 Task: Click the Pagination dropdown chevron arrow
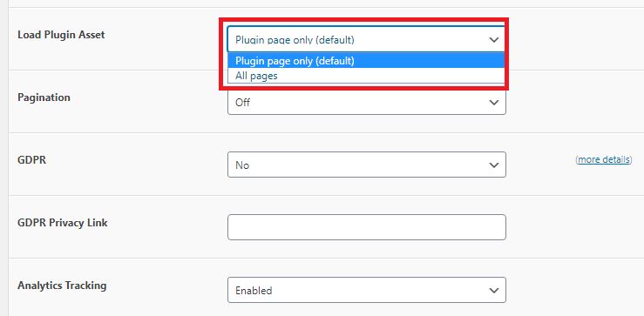pos(494,103)
